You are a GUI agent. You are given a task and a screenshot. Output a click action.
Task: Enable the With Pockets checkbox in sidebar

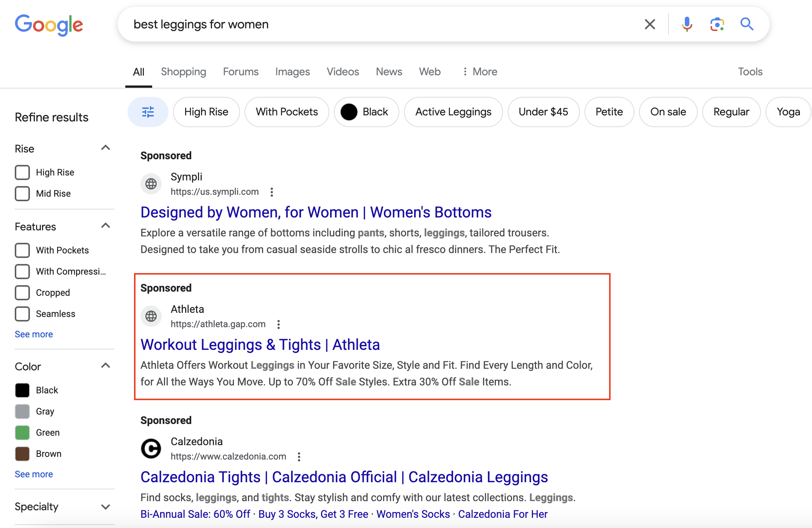pos(22,250)
